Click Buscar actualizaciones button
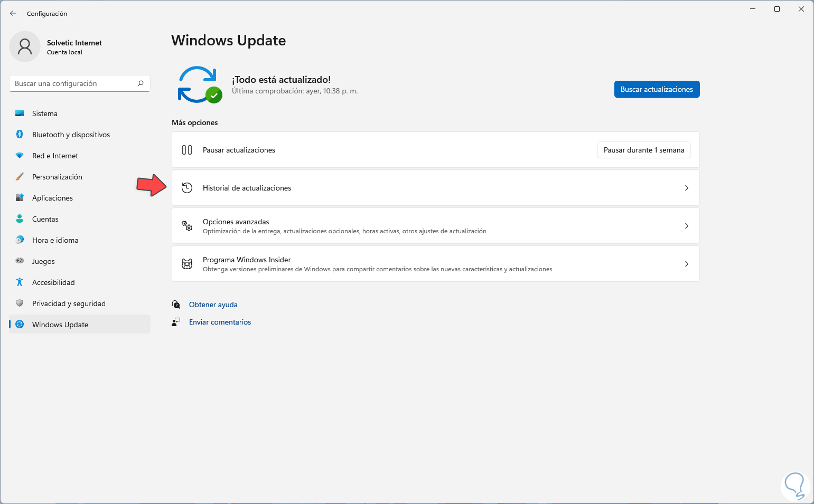Viewport: 814px width, 504px height. [x=657, y=89]
